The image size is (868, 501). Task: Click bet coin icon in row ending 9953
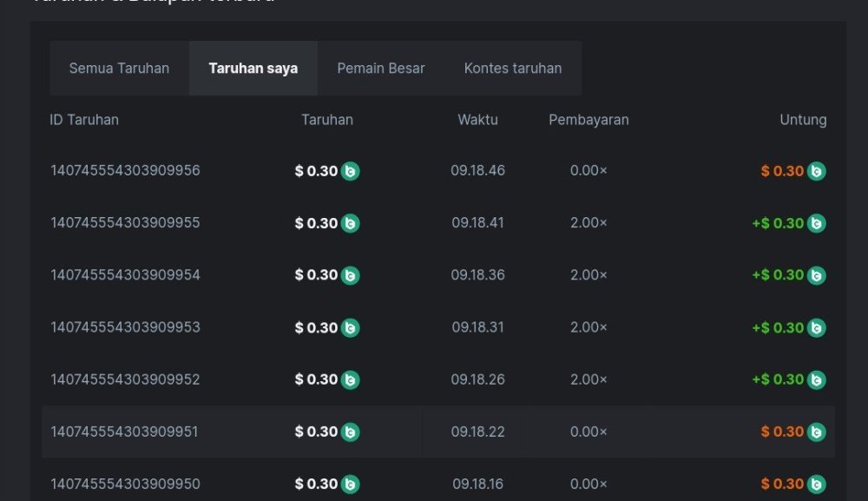[350, 327]
